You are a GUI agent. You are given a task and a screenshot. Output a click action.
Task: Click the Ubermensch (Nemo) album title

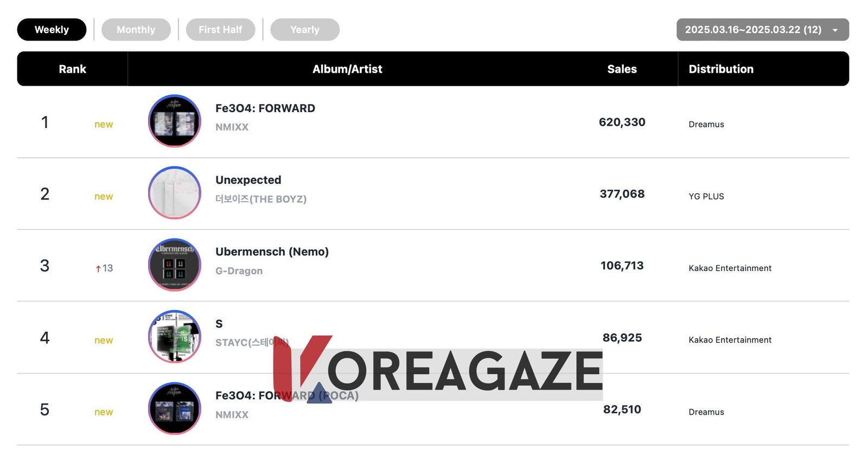[x=272, y=252]
